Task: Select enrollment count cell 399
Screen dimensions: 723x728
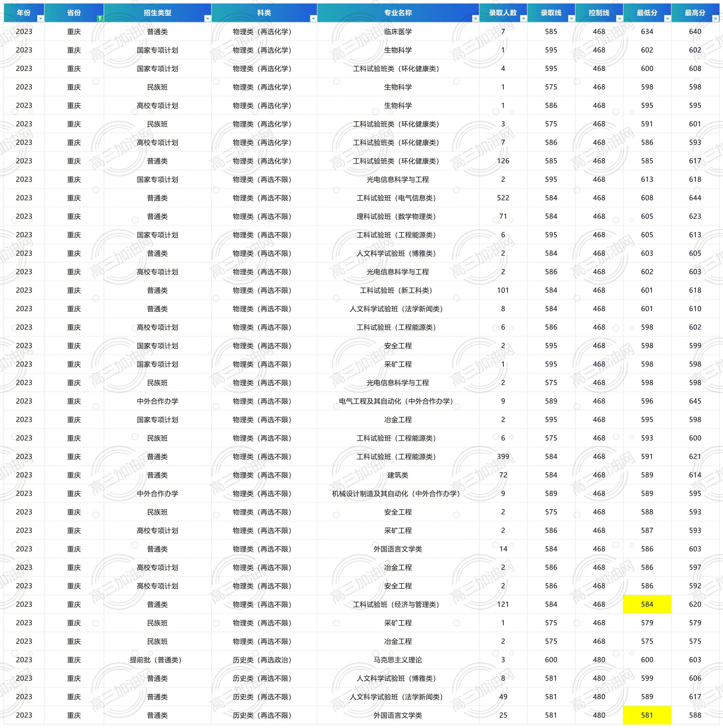Action: (503, 457)
